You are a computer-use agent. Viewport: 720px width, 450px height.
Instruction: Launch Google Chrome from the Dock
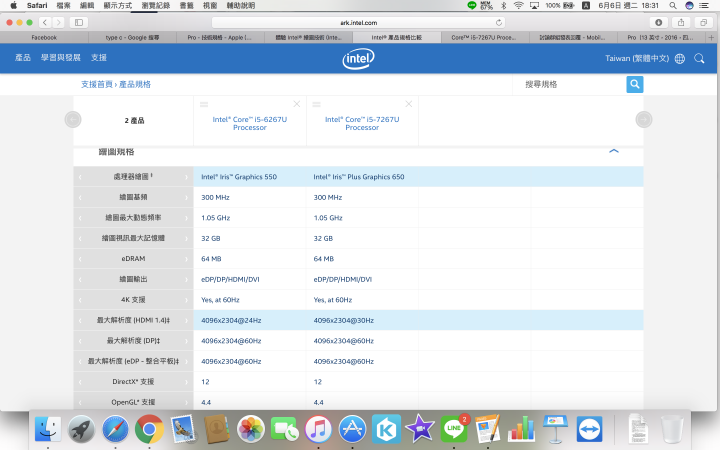coord(149,429)
